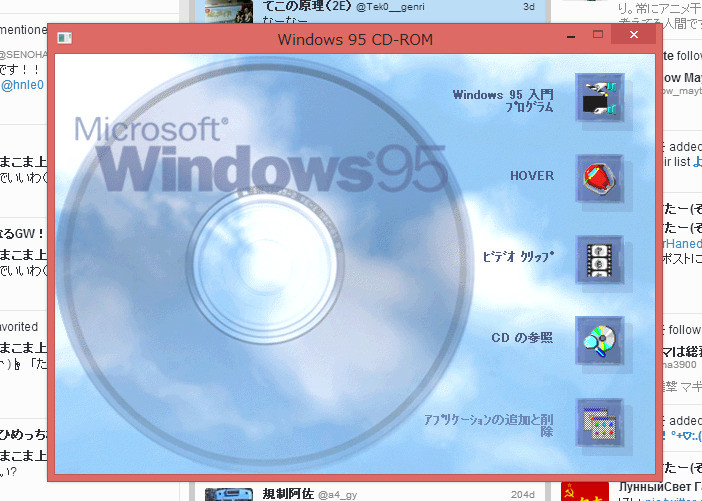Open the Windows 95 入門プログラム icon

(x=600, y=97)
